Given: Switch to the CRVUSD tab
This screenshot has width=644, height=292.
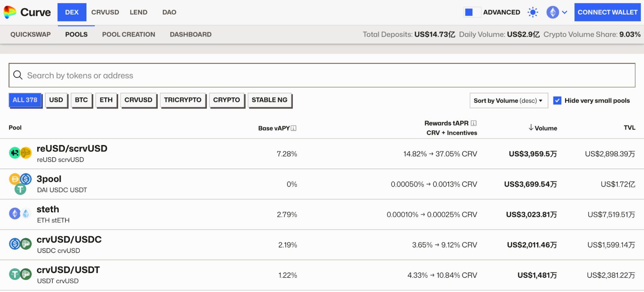Looking at the screenshot, I should (x=105, y=12).
